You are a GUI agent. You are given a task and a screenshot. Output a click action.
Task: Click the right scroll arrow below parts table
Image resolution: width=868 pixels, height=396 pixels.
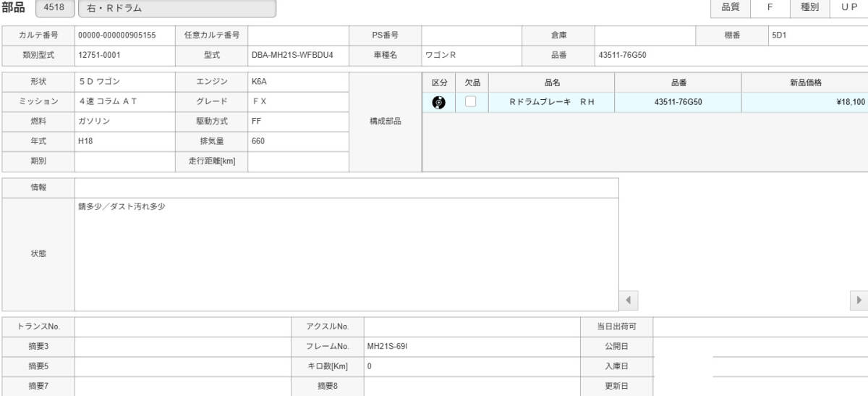859,300
